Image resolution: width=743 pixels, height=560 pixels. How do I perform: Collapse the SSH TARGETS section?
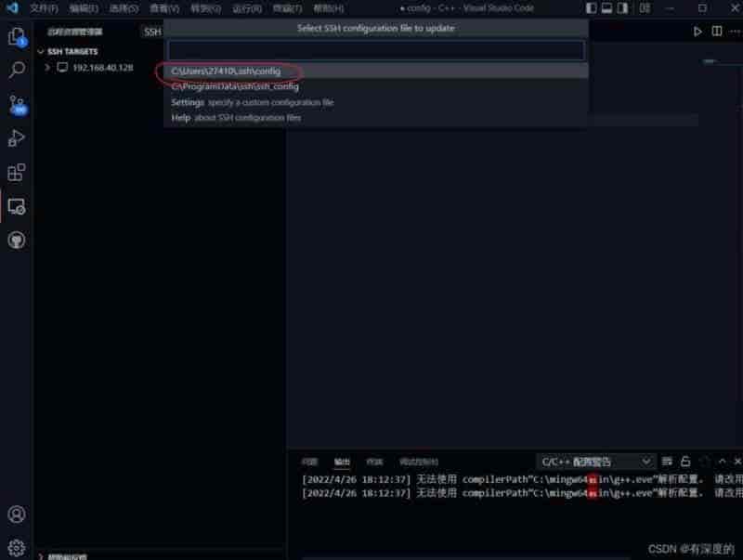click(42, 52)
